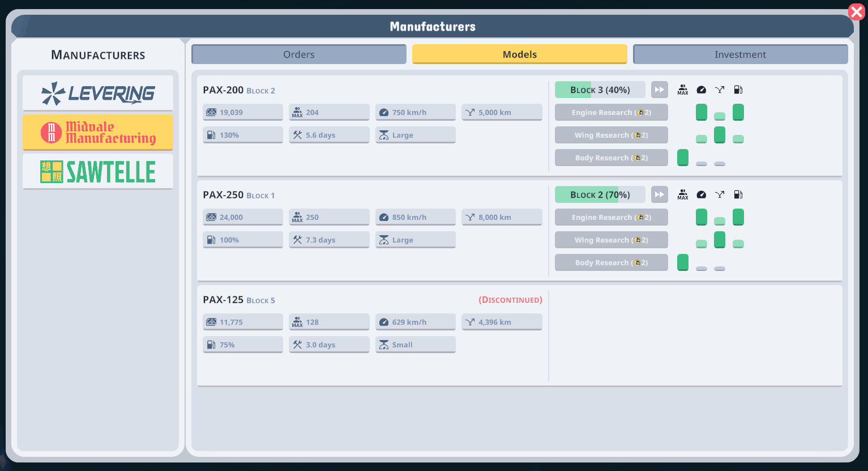The image size is (868, 471).
Task: Start Body Research for PAX-250
Action: pyautogui.click(x=611, y=262)
